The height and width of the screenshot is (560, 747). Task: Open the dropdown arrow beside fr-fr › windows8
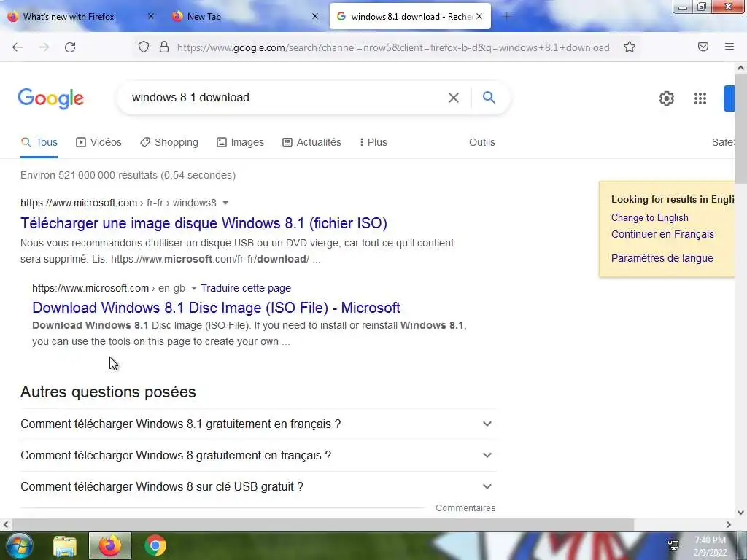225,203
